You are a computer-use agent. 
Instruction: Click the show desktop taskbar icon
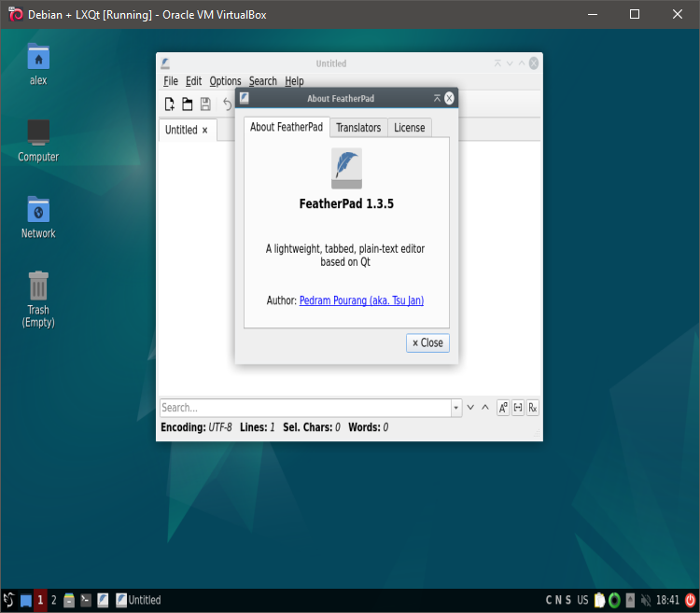tap(26, 601)
